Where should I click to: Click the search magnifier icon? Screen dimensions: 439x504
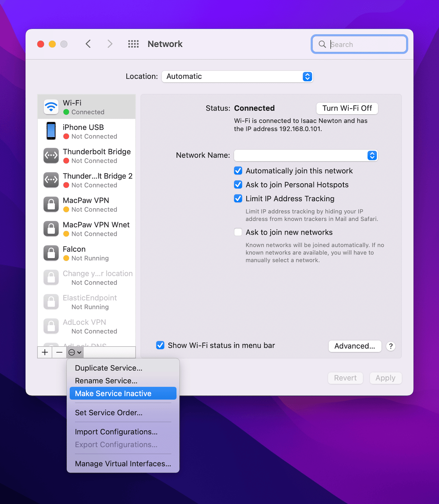322,44
